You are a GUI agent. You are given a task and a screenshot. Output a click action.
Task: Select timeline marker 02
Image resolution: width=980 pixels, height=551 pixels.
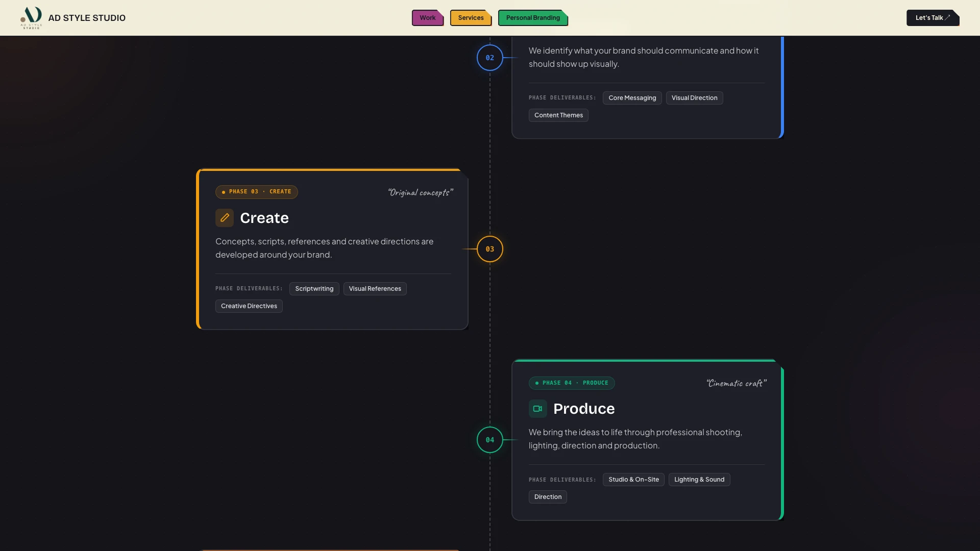tap(490, 58)
